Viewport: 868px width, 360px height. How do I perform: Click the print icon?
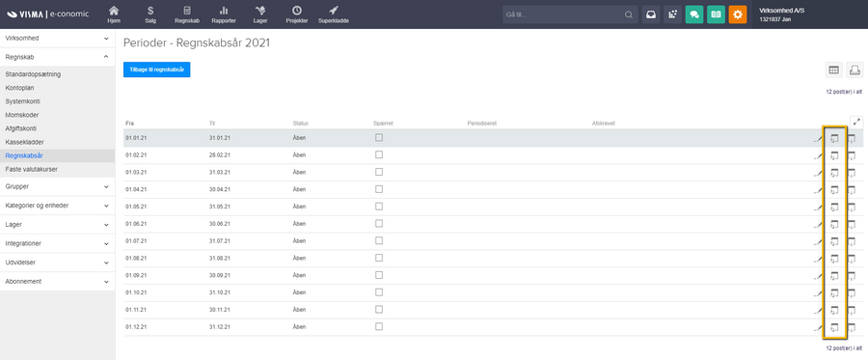[x=854, y=69]
